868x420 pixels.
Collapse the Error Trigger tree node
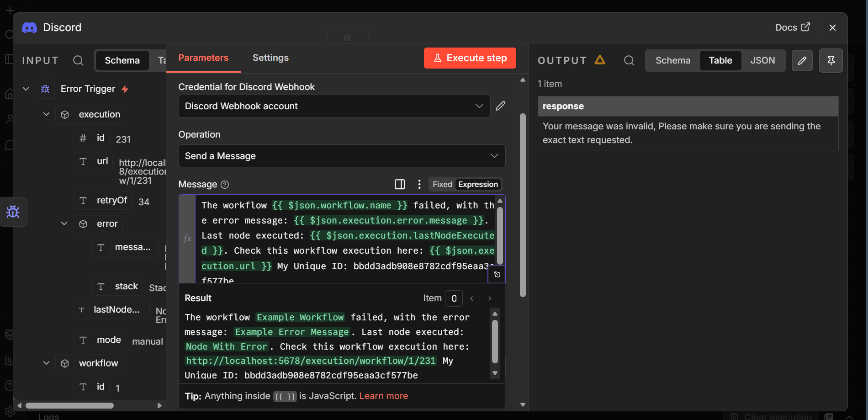pos(26,89)
